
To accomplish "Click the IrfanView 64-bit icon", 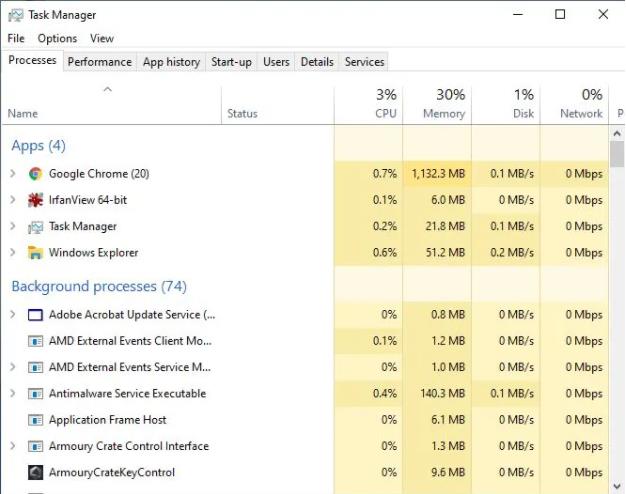I will (35, 200).
